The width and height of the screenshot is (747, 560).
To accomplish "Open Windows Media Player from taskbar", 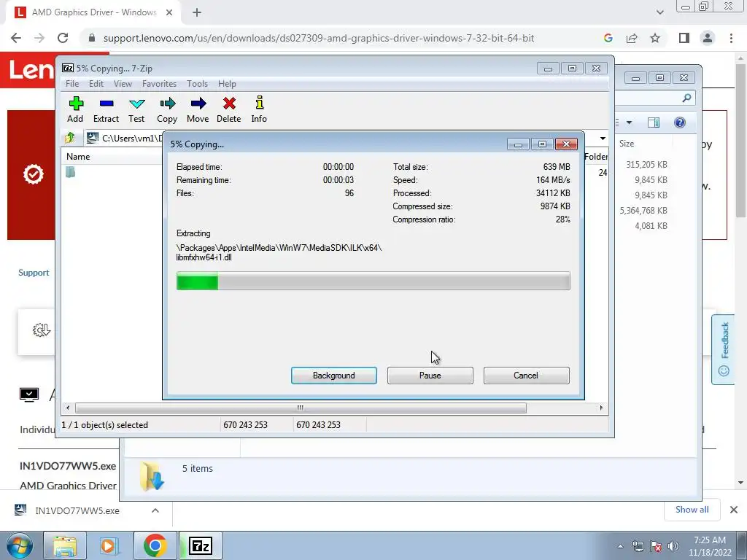I will (108, 545).
